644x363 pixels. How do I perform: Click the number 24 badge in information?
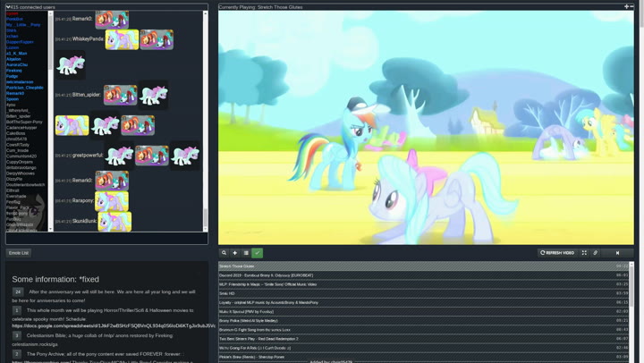point(18,292)
